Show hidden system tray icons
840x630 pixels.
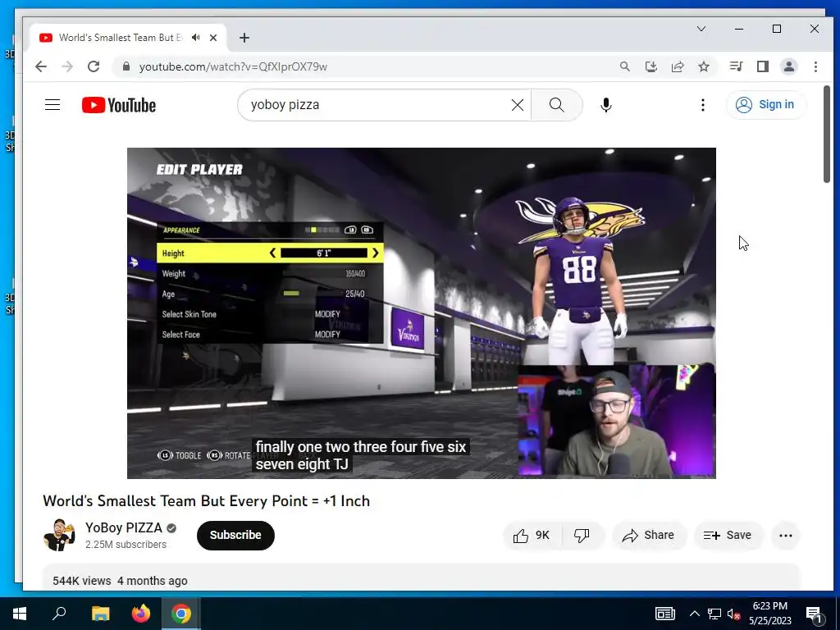694,614
